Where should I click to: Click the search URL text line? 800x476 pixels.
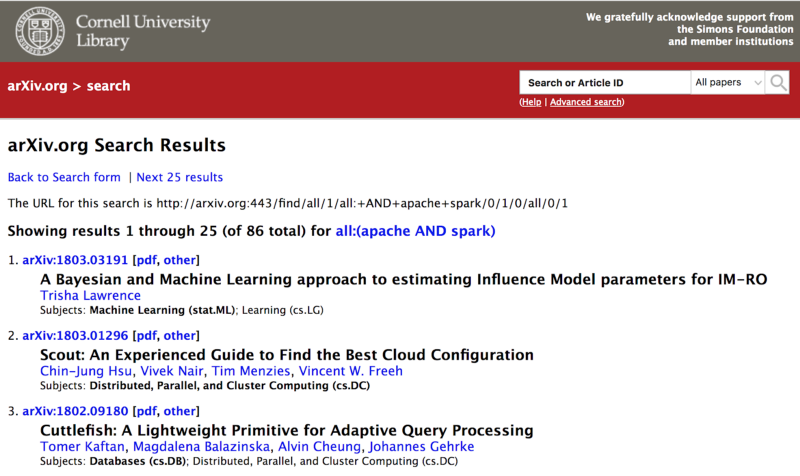pos(288,204)
